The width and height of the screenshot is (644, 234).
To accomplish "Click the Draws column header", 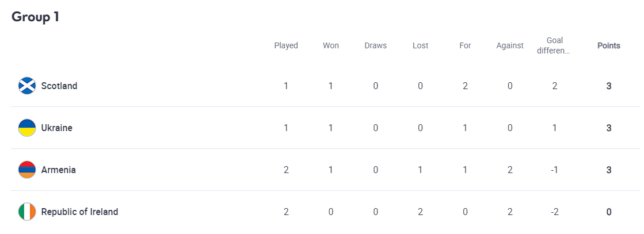I will pyautogui.click(x=376, y=45).
